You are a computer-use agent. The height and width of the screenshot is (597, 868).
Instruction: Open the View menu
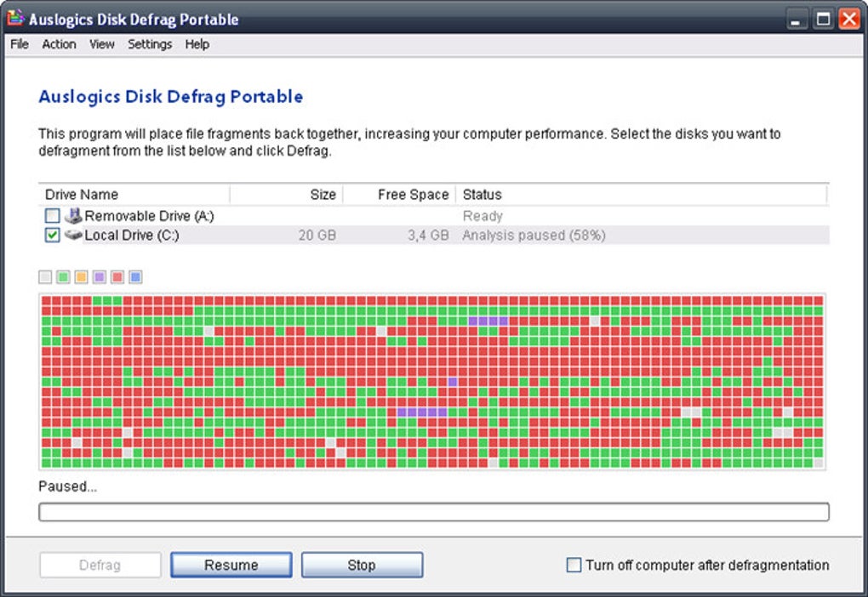point(102,44)
